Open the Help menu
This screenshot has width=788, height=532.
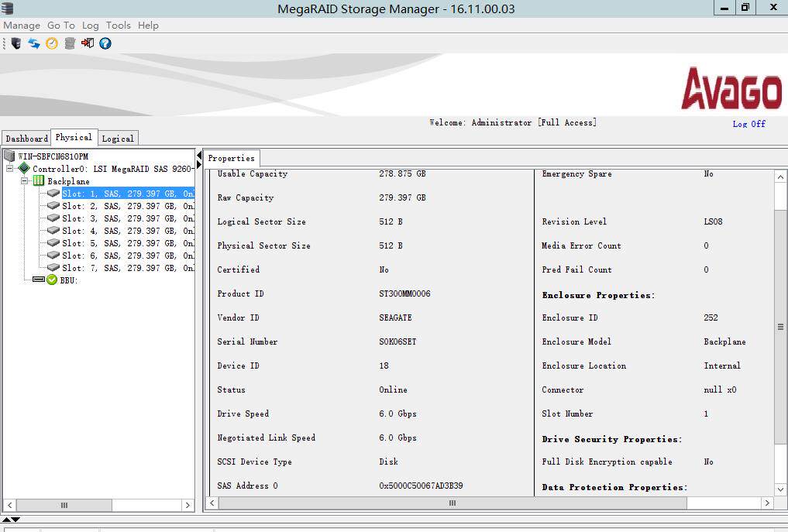click(x=148, y=25)
